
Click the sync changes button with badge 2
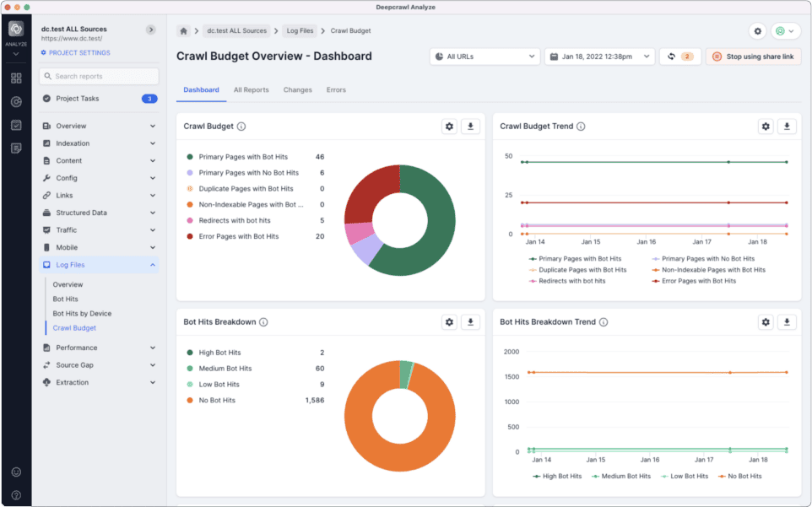pyautogui.click(x=680, y=57)
